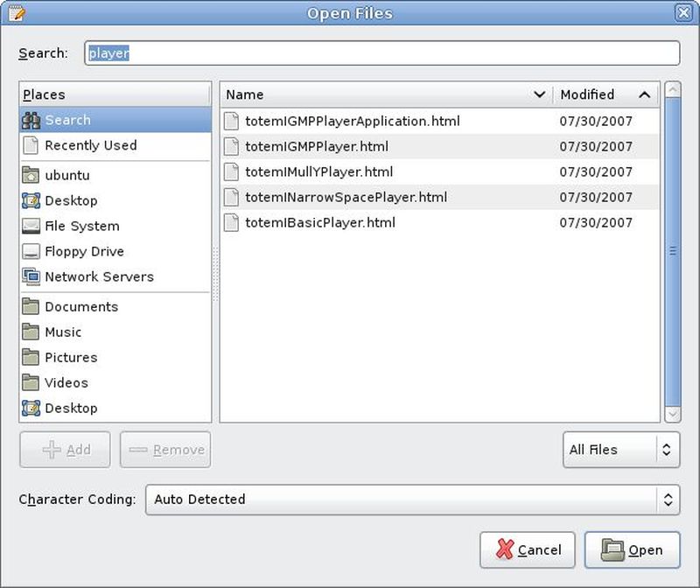This screenshot has width=700, height=588.
Task: Sort files by Modified column header
Action: click(x=605, y=94)
